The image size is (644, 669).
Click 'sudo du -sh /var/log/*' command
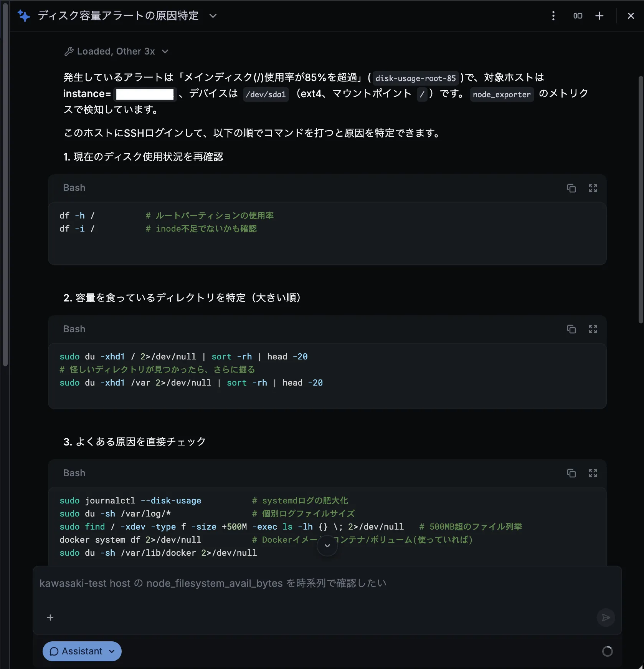point(115,514)
